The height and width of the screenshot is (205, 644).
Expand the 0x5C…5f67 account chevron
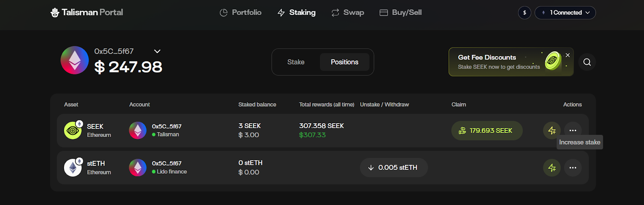tap(157, 51)
